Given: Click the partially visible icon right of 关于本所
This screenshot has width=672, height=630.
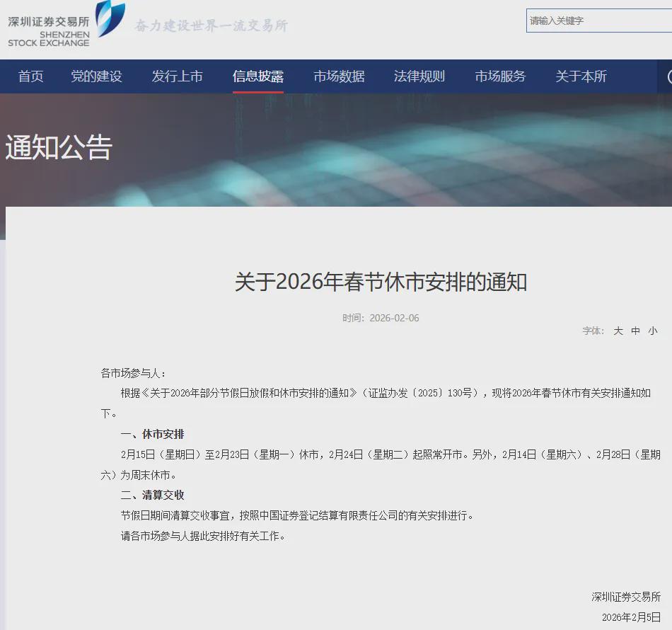Looking at the screenshot, I should click(x=668, y=76).
